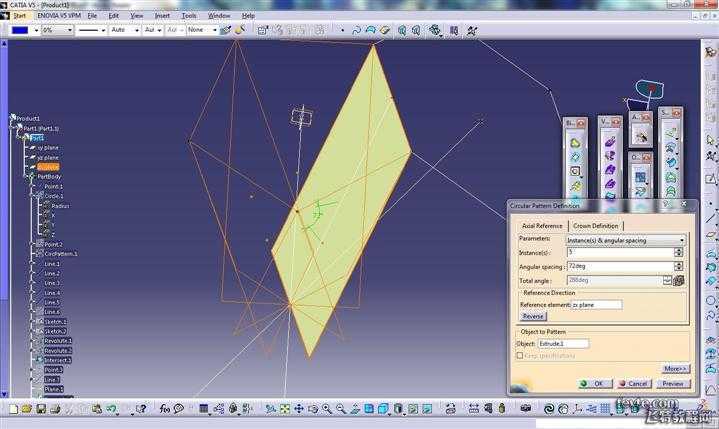Screen dimensions: 719x429
Task: Select the highlighted orange plane in tree
Action: (x=48, y=167)
